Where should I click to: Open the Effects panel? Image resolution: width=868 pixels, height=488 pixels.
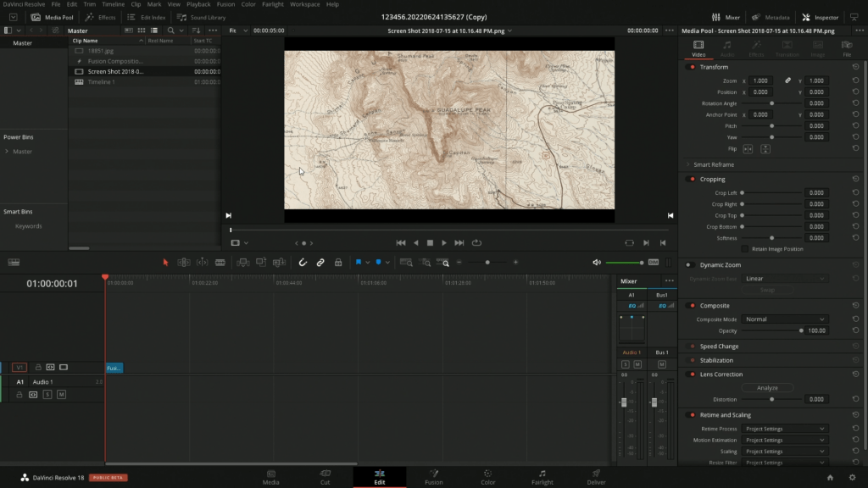[x=103, y=16]
